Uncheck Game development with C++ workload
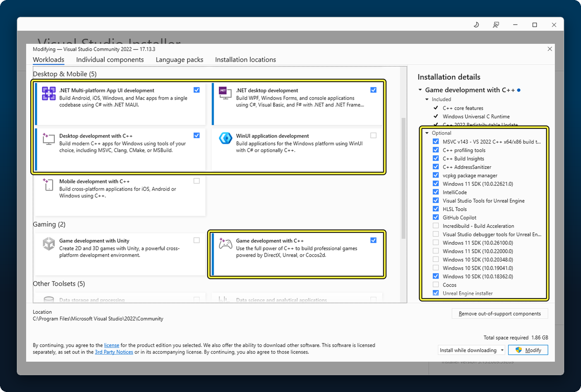 pyautogui.click(x=373, y=240)
